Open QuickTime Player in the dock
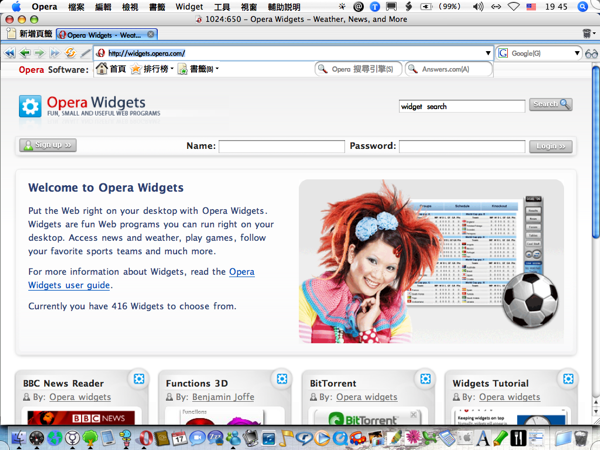600x450 pixels. [340, 438]
